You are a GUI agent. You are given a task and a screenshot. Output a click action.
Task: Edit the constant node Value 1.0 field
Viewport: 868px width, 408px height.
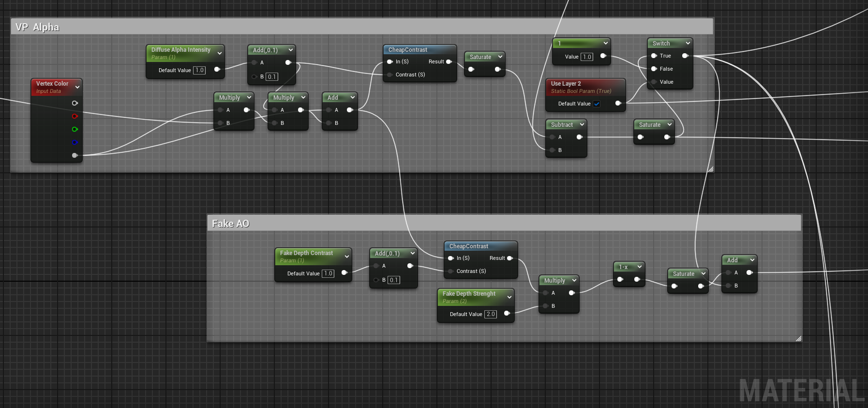click(x=587, y=57)
